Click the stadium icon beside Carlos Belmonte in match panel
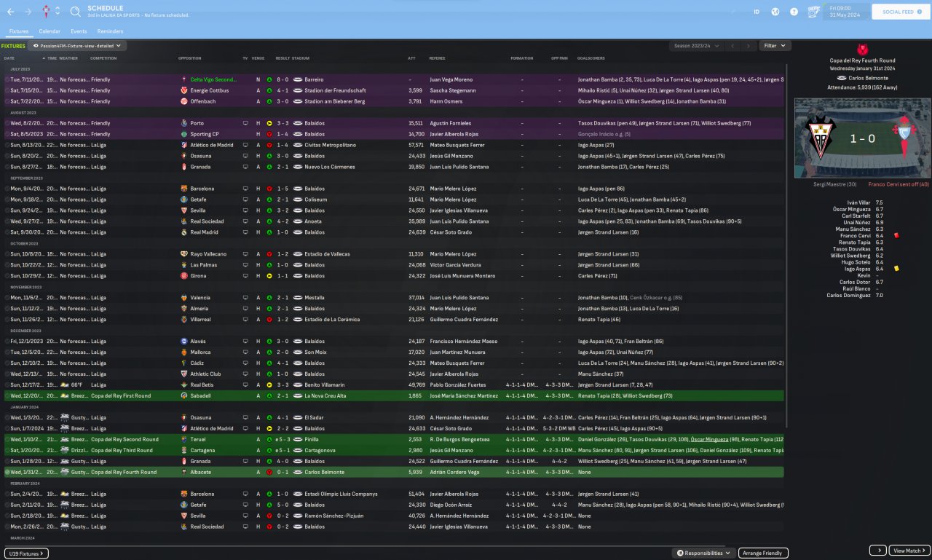Viewport: 932px width, 560px height. point(842,77)
